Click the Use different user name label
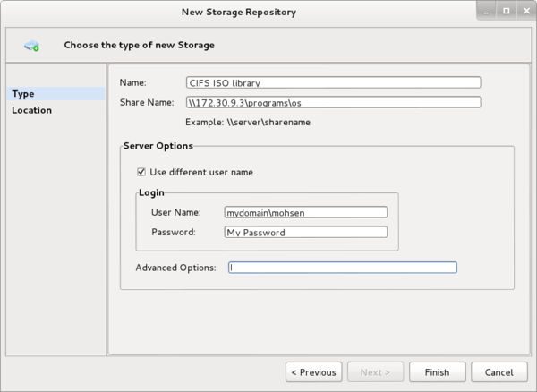Viewport: 537px width, 392px height. 207,172
